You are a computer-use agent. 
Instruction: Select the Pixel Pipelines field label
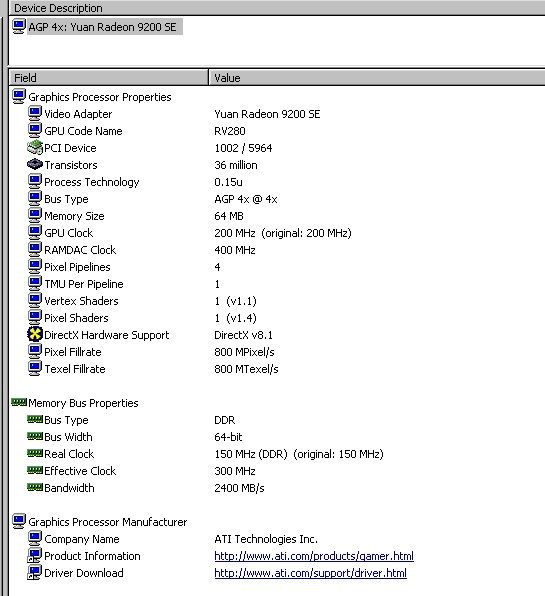point(77,267)
